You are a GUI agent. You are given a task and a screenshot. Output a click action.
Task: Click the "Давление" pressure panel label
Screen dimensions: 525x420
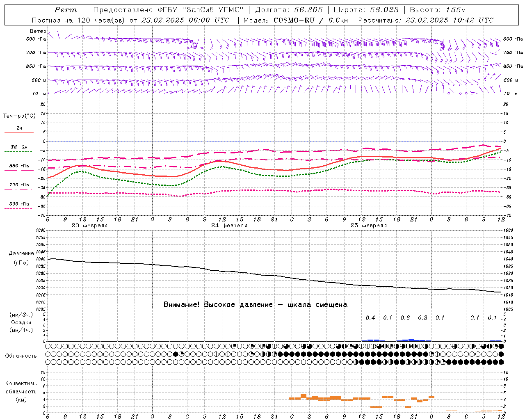(21, 253)
